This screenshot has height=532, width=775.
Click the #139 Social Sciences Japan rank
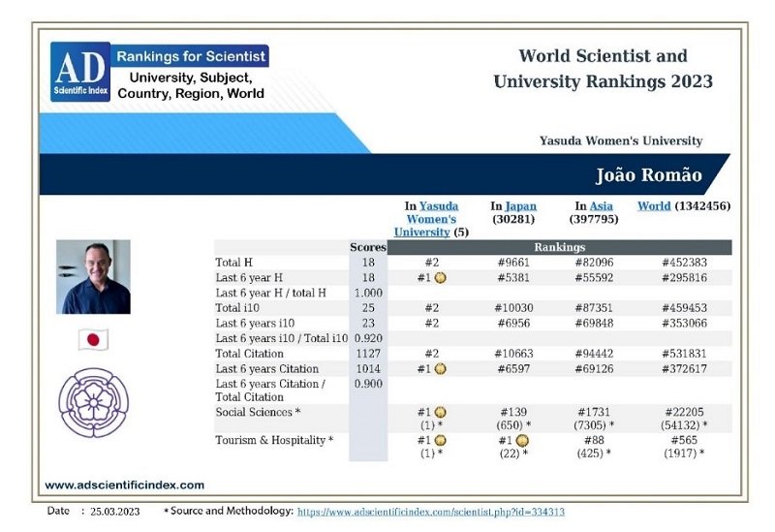[x=513, y=413]
